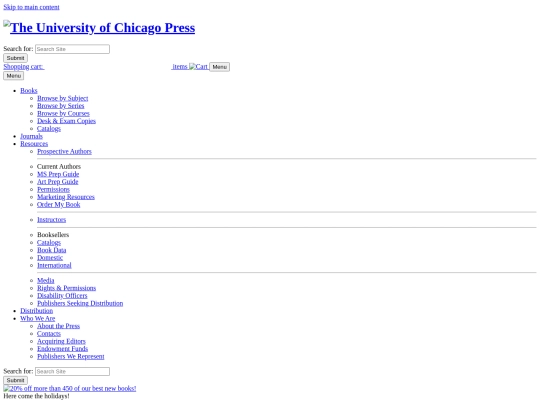Open the Books menu link
This screenshot has width=540, height=405.
click(x=29, y=91)
